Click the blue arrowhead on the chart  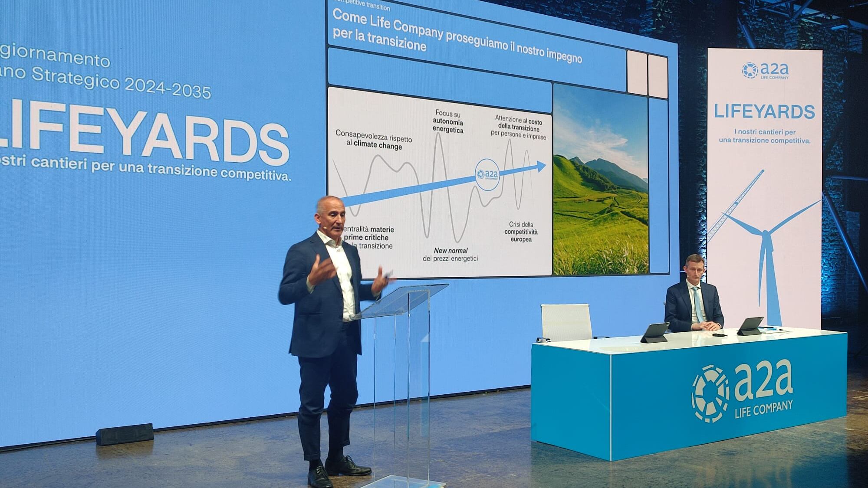pos(540,167)
